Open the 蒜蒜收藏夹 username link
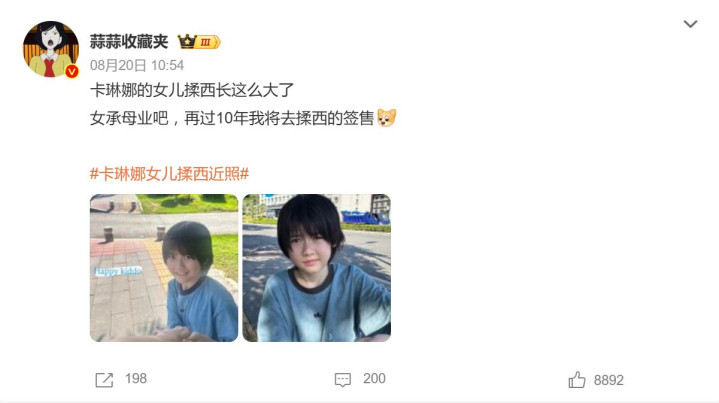 pyautogui.click(x=129, y=42)
